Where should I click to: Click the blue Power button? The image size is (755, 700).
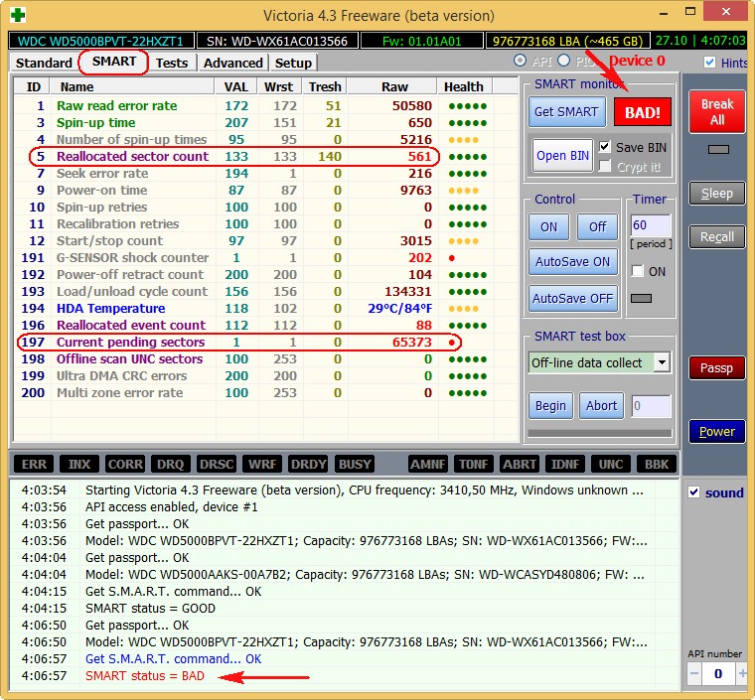coord(717,432)
